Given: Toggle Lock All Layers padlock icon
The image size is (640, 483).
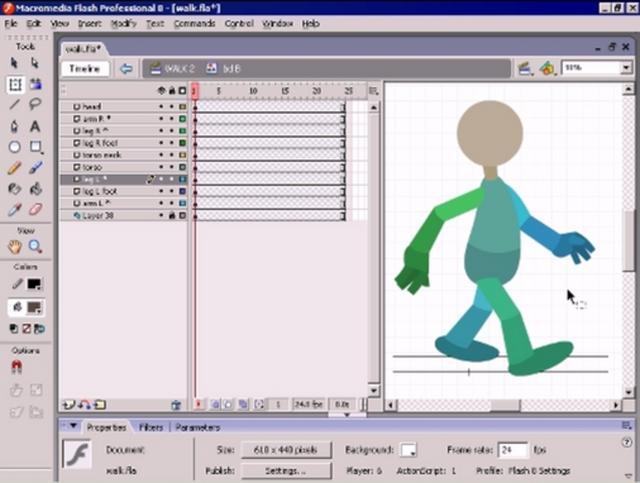Looking at the screenshot, I should click(172, 91).
